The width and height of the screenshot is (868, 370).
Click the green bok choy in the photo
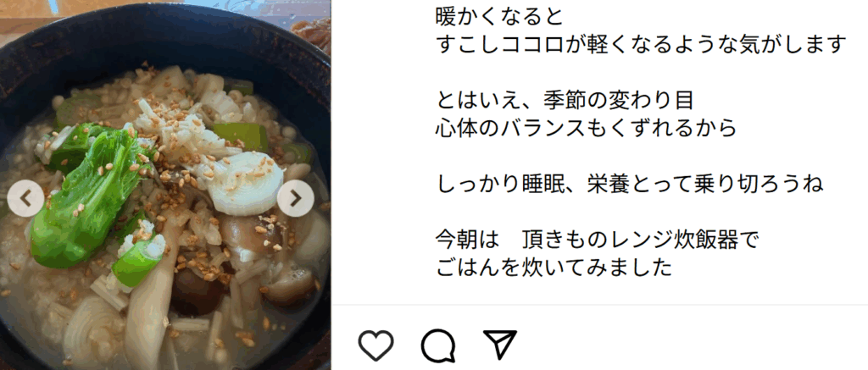tap(88, 194)
